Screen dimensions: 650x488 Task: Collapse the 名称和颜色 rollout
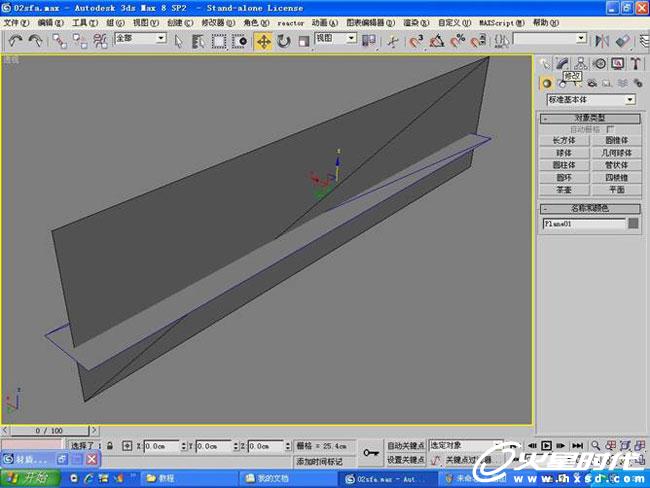point(590,209)
